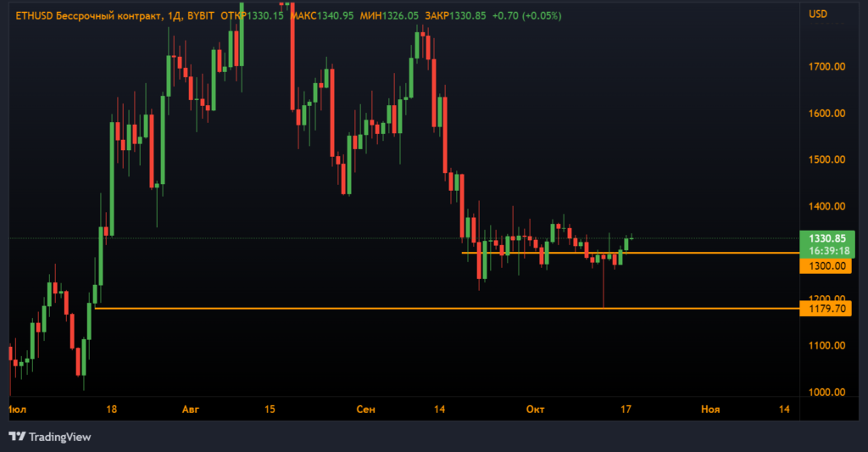Click the countdown timer 16:39:18
The image size is (868, 452).
click(828, 251)
